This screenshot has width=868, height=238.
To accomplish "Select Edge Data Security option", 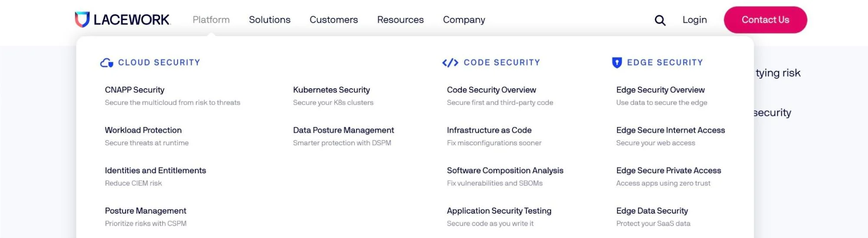I will point(652,211).
